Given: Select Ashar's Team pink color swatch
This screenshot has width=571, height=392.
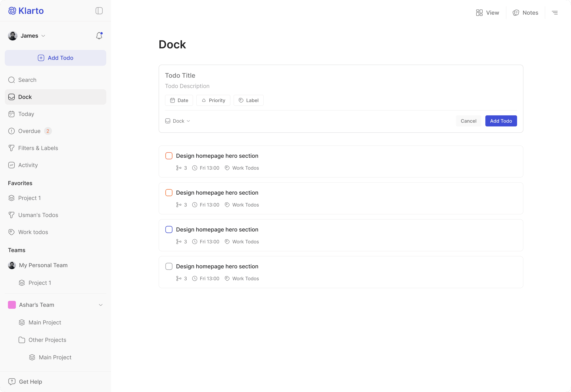Looking at the screenshot, I should (11, 305).
